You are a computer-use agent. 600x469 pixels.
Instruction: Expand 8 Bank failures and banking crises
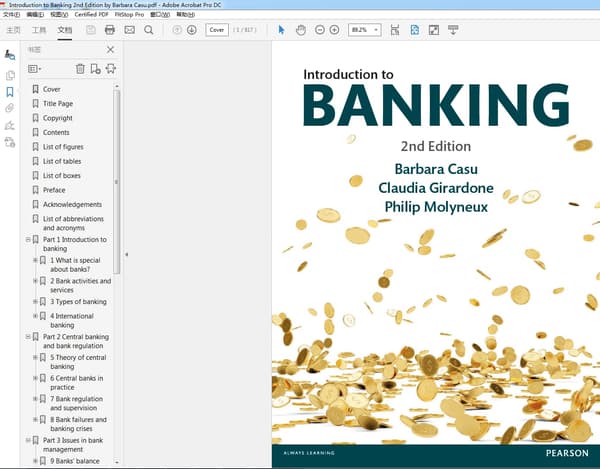pyautogui.click(x=35, y=419)
